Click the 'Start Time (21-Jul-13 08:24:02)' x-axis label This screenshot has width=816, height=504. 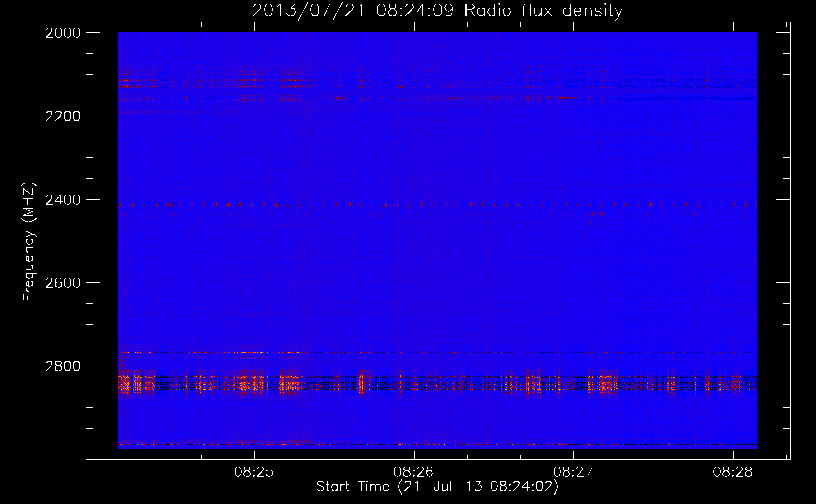(x=437, y=487)
